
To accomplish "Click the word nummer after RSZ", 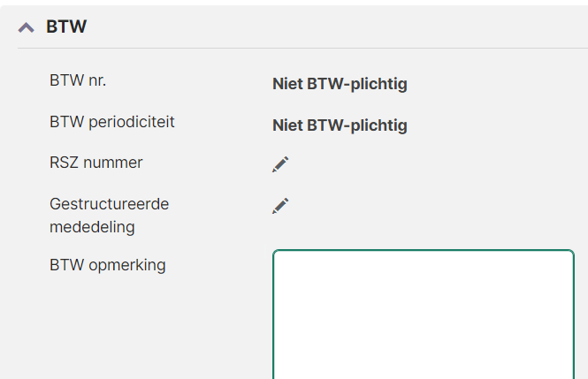I will 113,163.
